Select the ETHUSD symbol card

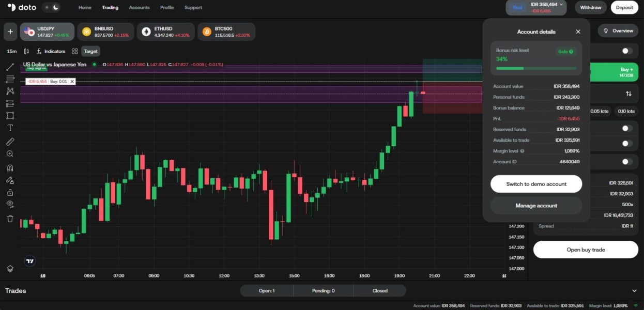coord(166,32)
